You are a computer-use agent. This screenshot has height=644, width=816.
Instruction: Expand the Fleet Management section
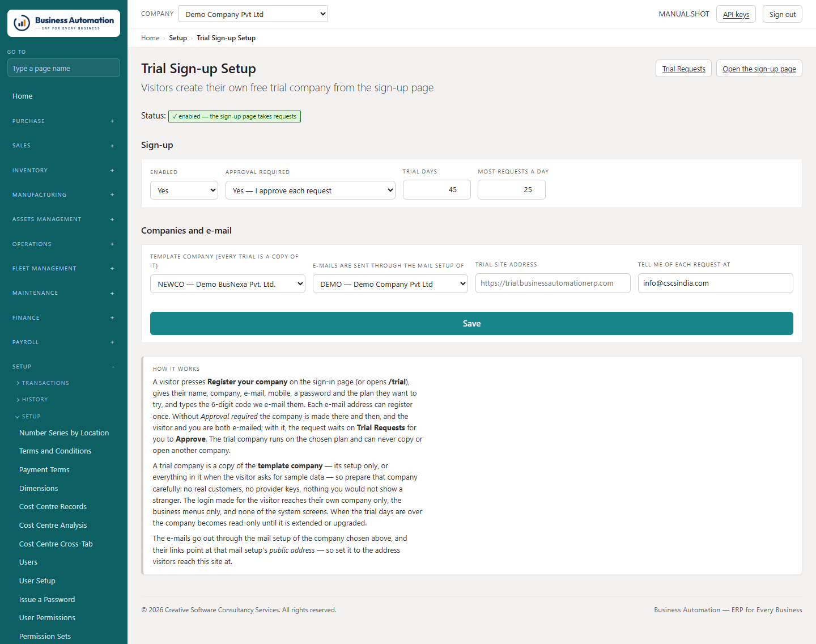pyautogui.click(x=63, y=268)
